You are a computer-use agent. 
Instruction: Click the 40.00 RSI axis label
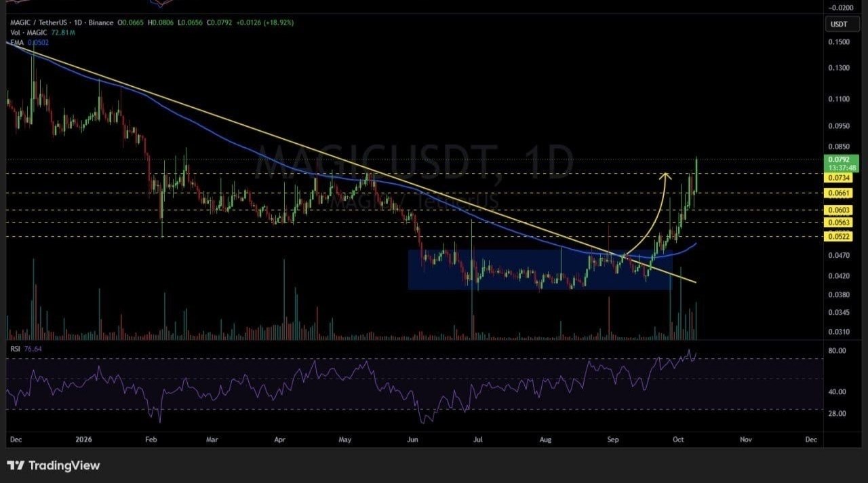[837, 391]
